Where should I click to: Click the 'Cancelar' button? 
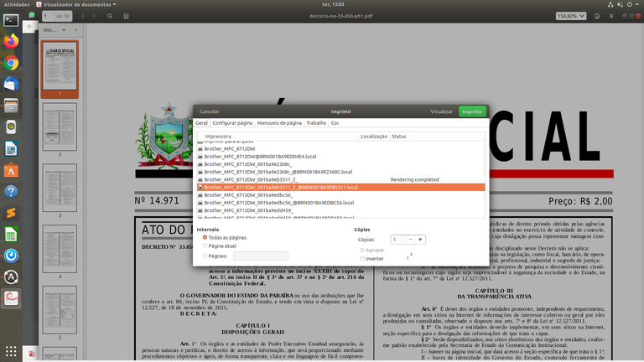point(210,111)
